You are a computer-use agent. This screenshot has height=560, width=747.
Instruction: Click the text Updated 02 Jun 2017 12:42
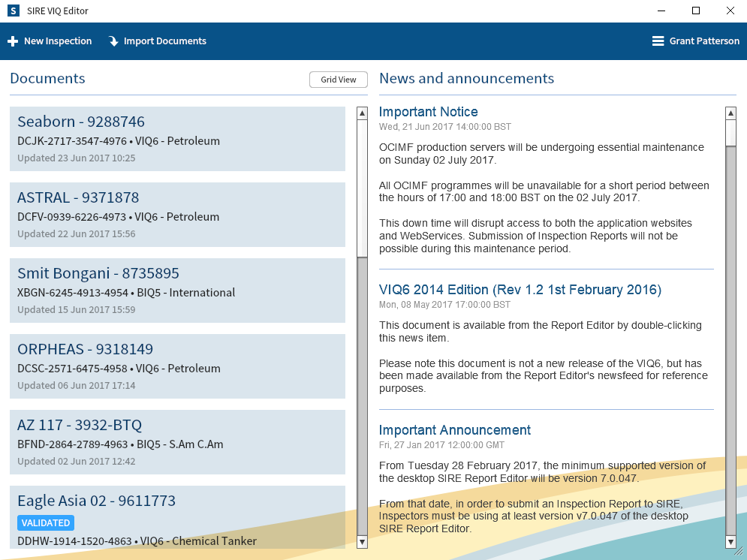[77, 462]
